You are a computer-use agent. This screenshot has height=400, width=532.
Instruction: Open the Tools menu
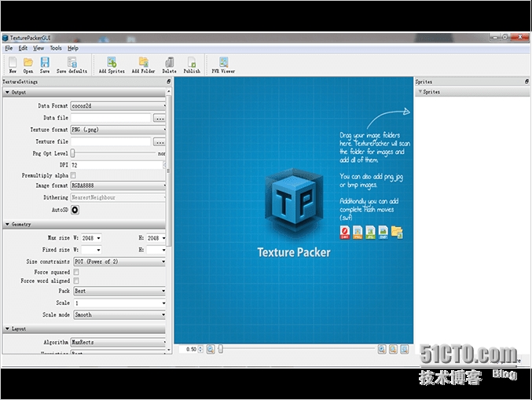[x=56, y=48]
